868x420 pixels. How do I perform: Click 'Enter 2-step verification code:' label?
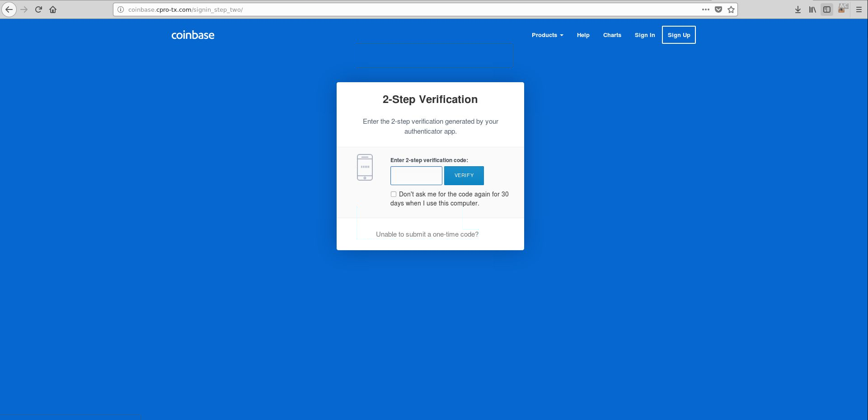click(x=429, y=160)
